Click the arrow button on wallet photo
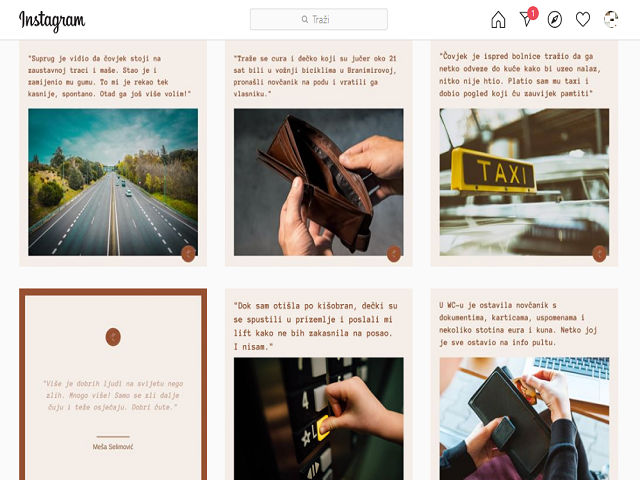640x480 pixels. [x=394, y=254]
